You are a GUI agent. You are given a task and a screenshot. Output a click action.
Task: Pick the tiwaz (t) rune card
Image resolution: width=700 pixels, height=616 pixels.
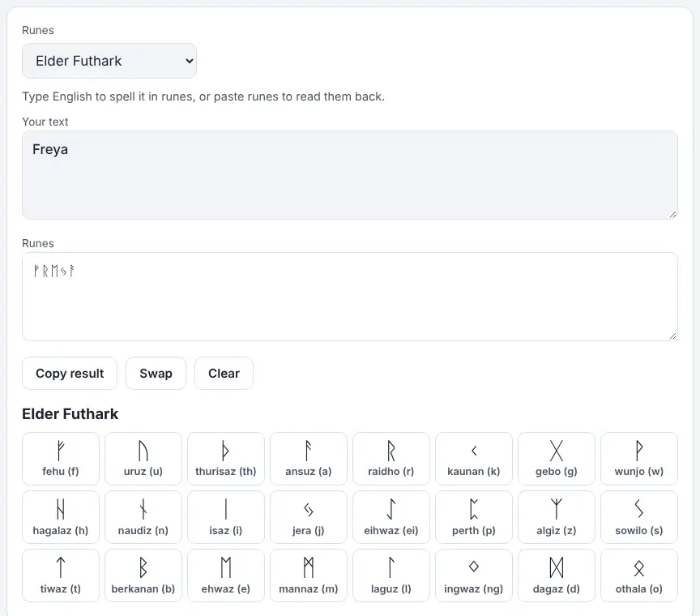click(x=61, y=575)
